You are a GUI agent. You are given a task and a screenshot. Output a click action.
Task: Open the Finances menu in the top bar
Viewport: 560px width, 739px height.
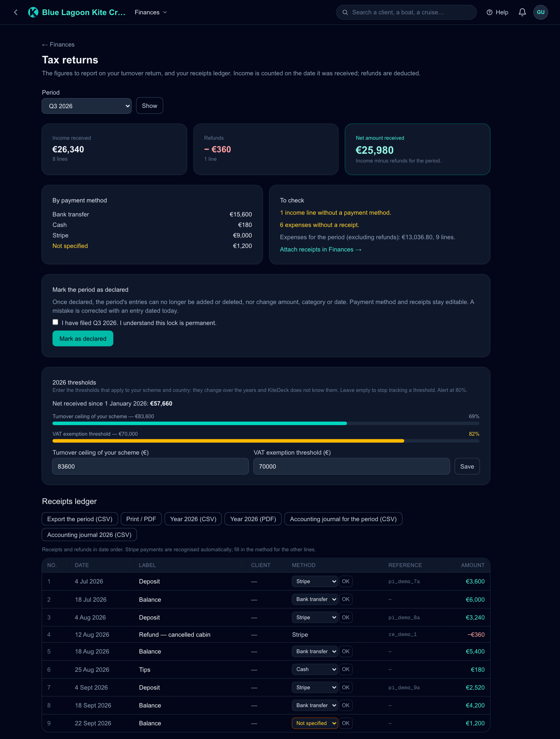pyautogui.click(x=151, y=12)
